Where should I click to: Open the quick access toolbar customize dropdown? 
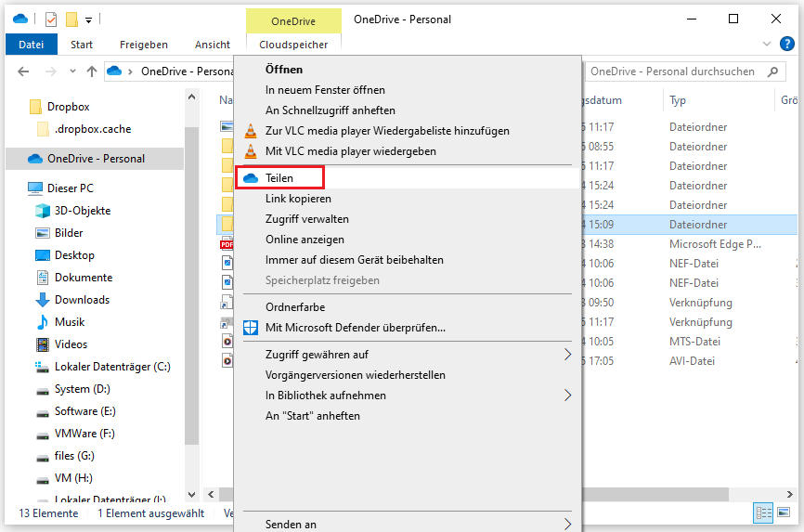click(89, 20)
